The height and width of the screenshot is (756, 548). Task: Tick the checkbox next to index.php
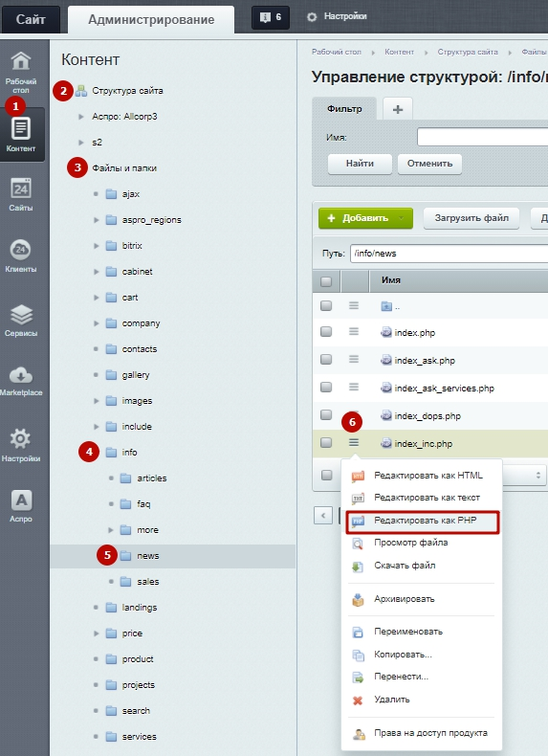coord(326,331)
